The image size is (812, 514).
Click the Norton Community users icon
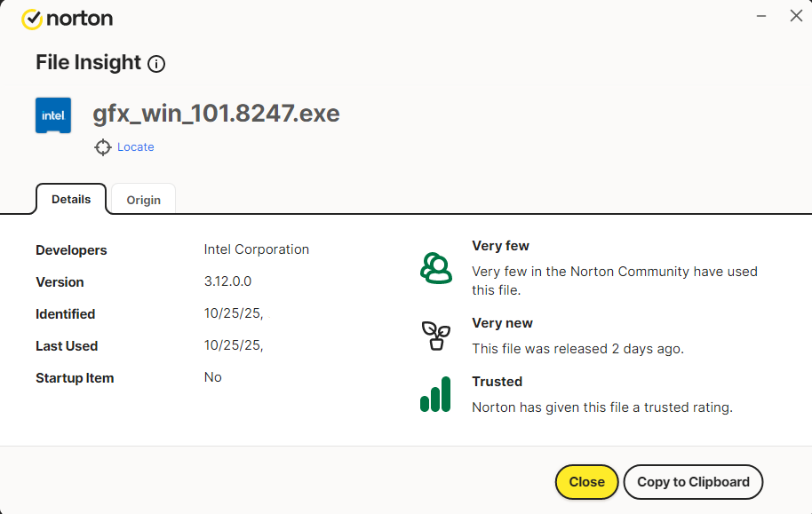tap(435, 267)
